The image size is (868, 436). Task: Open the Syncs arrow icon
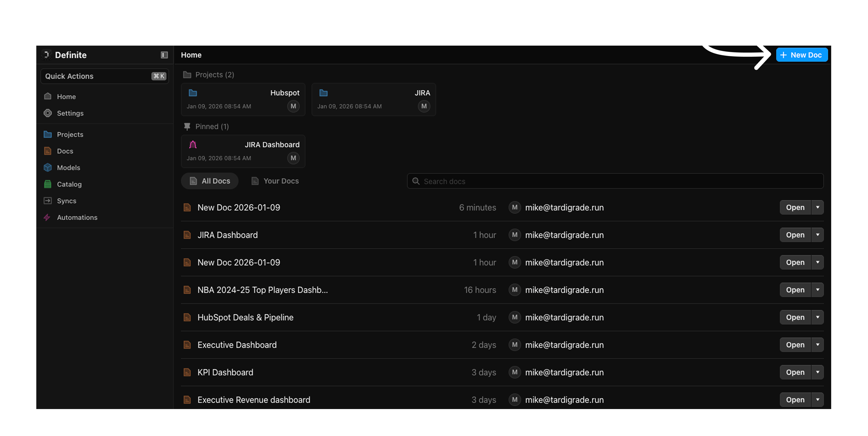[47, 200]
